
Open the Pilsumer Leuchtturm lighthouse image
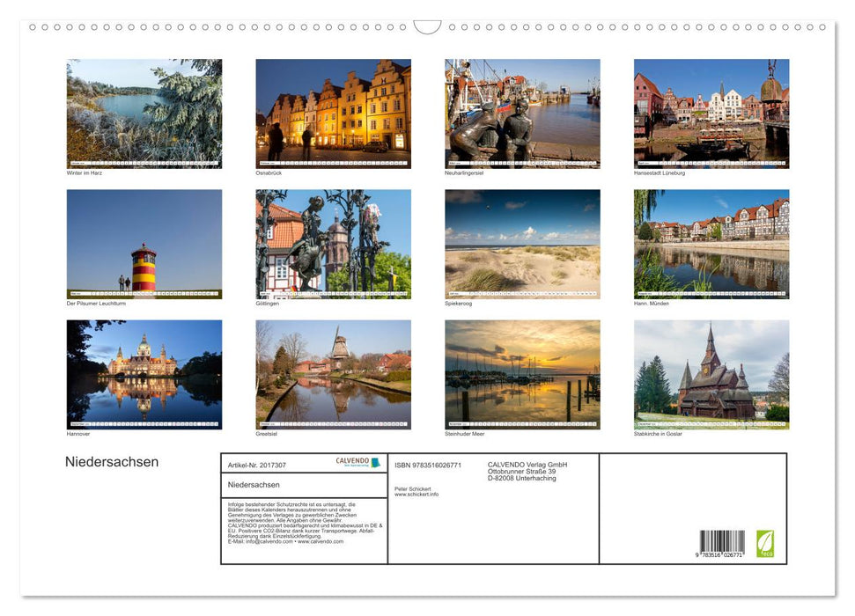tap(144, 244)
